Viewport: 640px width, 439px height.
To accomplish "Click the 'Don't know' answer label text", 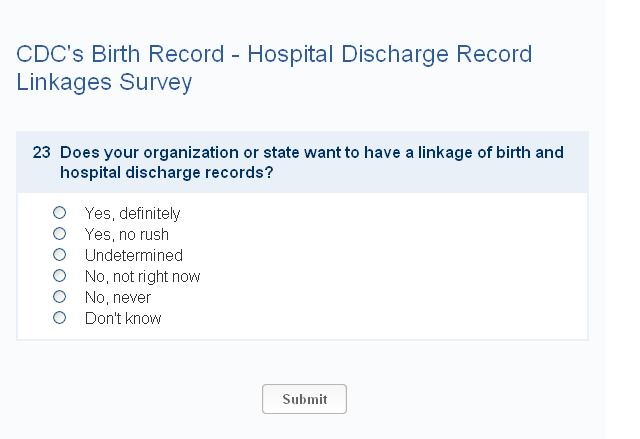I will click(x=122, y=318).
